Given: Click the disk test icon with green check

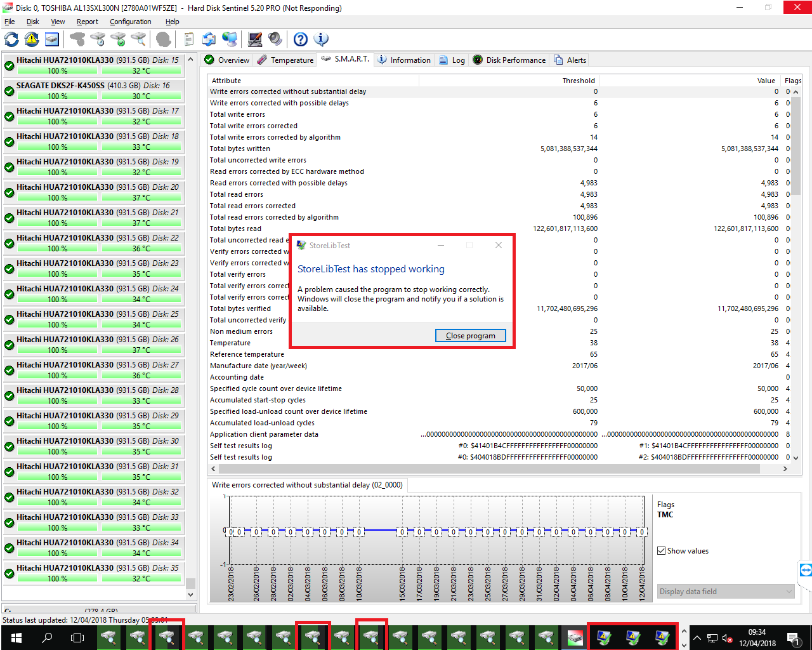Looking at the screenshot, I should pos(118,39).
